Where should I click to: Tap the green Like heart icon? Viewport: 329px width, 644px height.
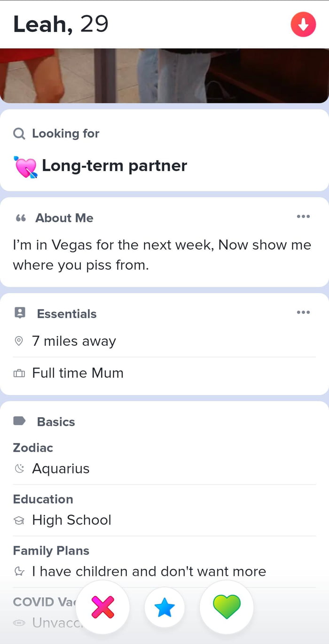(x=227, y=607)
